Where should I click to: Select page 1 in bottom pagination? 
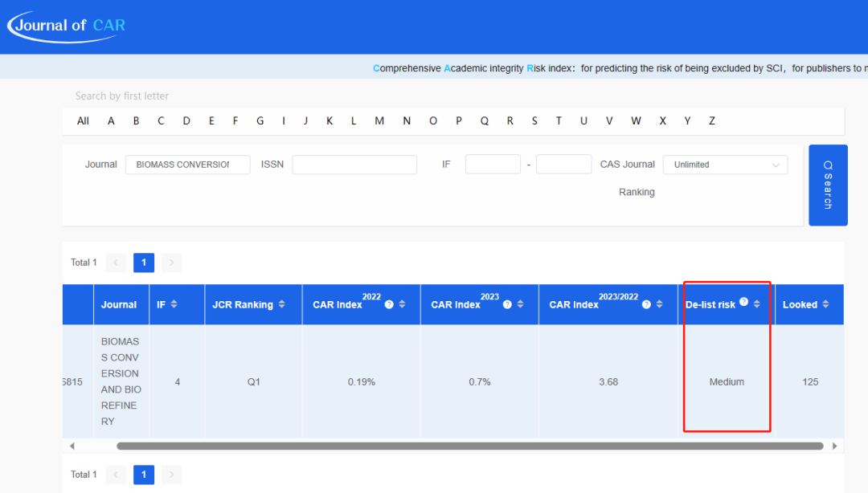tap(144, 475)
